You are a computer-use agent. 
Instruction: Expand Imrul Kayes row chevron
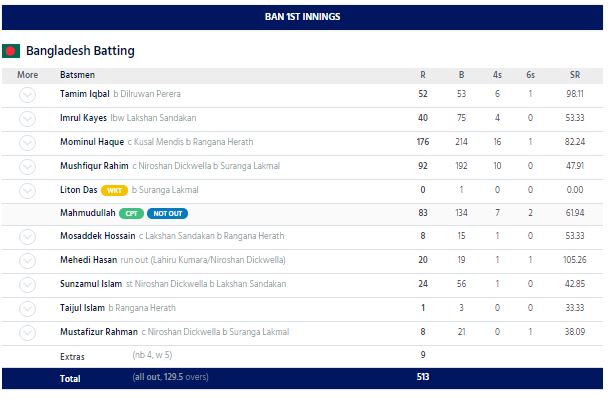(27, 118)
